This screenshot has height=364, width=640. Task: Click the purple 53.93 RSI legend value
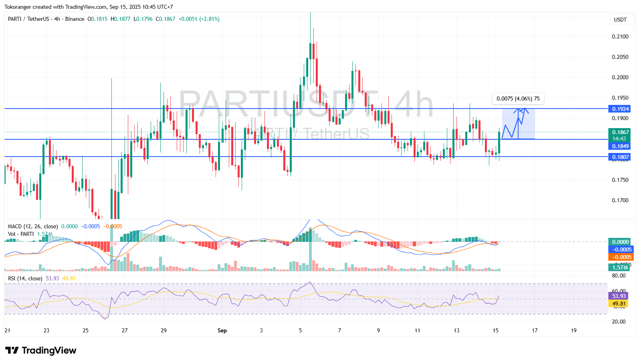52,278
